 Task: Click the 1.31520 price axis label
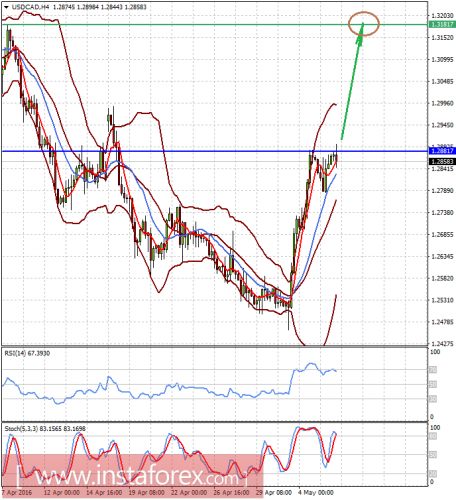[x=443, y=38]
